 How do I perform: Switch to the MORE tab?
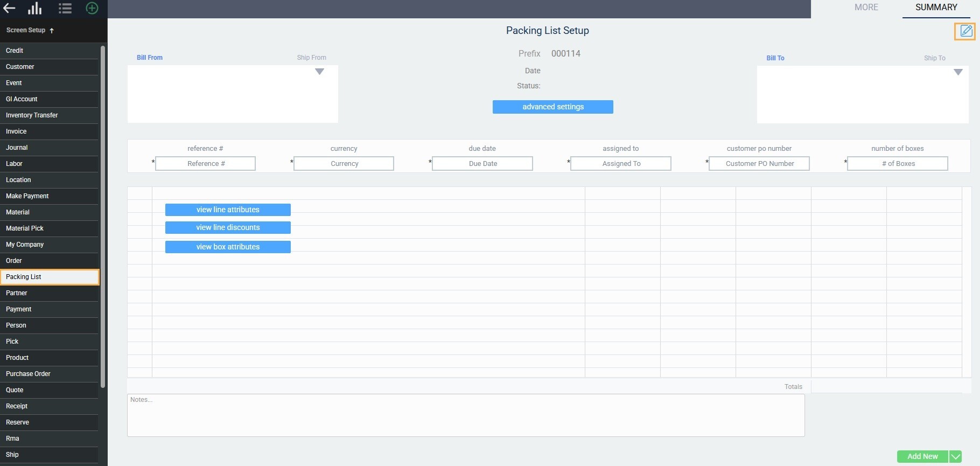pyautogui.click(x=866, y=8)
